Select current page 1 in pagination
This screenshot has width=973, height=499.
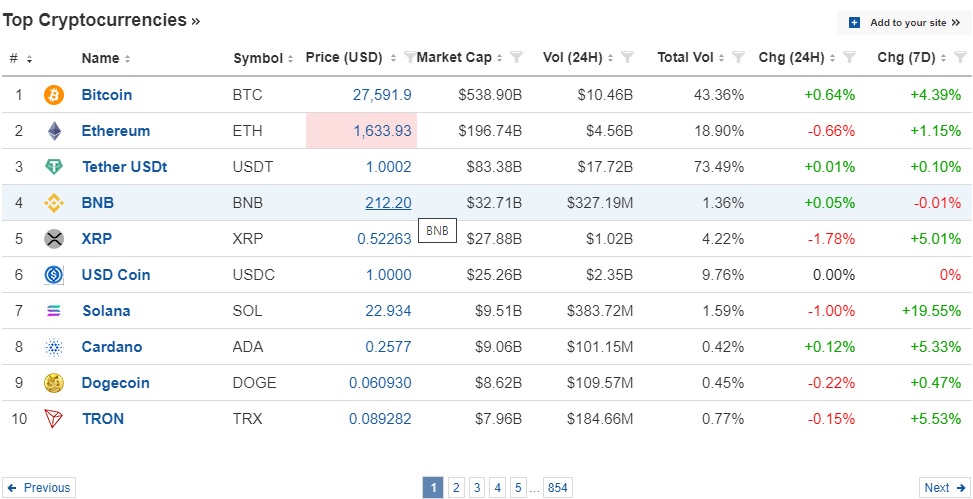(433, 488)
